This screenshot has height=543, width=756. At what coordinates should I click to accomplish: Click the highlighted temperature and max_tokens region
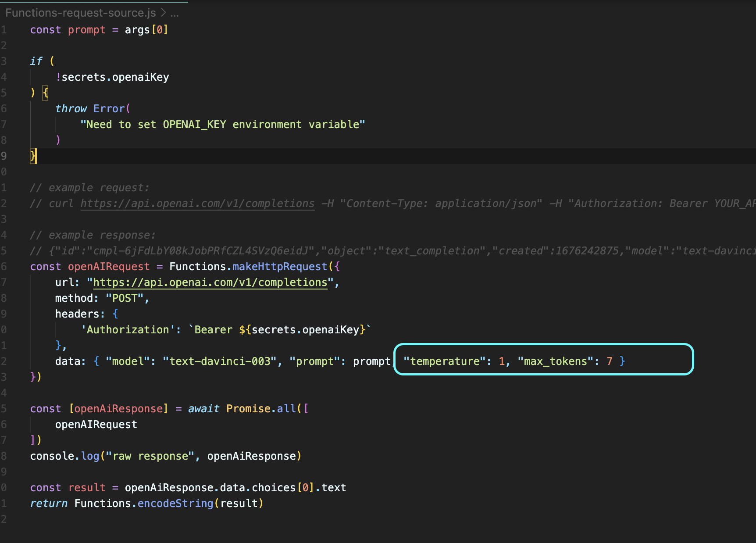click(513, 361)
